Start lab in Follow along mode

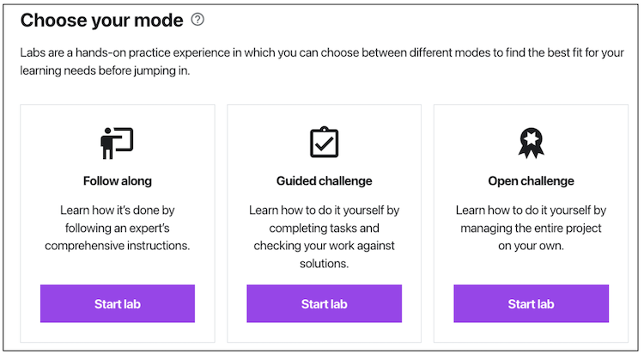118,304
